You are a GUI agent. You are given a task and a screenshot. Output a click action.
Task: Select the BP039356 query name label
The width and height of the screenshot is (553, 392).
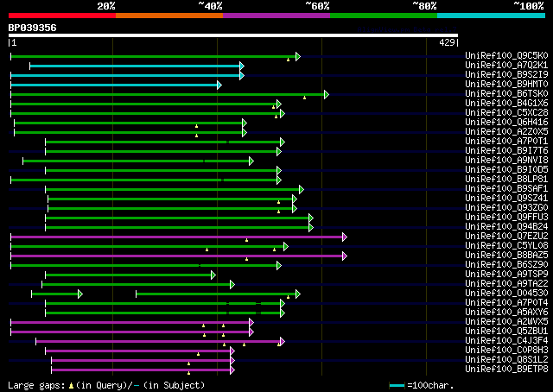pos(33,28)
